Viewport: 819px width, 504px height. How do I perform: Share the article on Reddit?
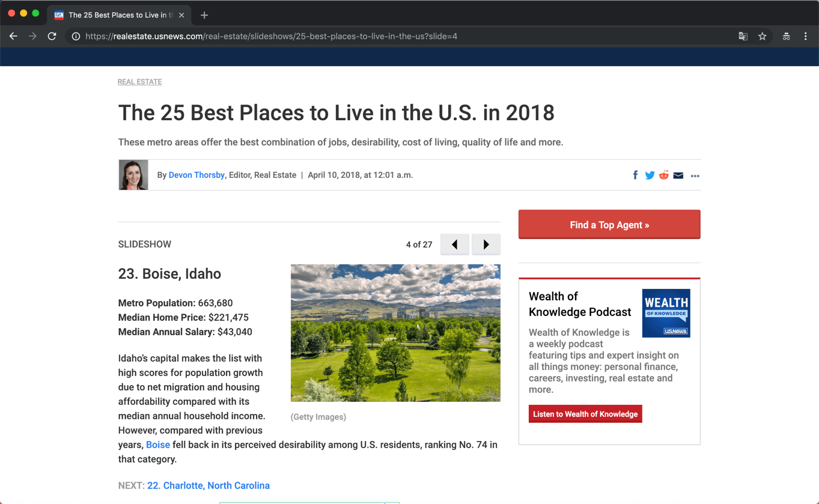coord(664,175)
